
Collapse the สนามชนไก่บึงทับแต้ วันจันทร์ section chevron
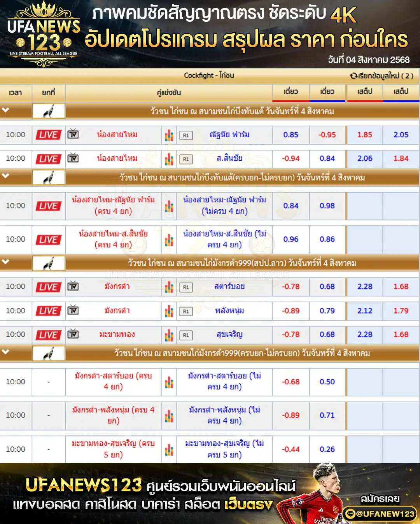click(x=5, y=110)
